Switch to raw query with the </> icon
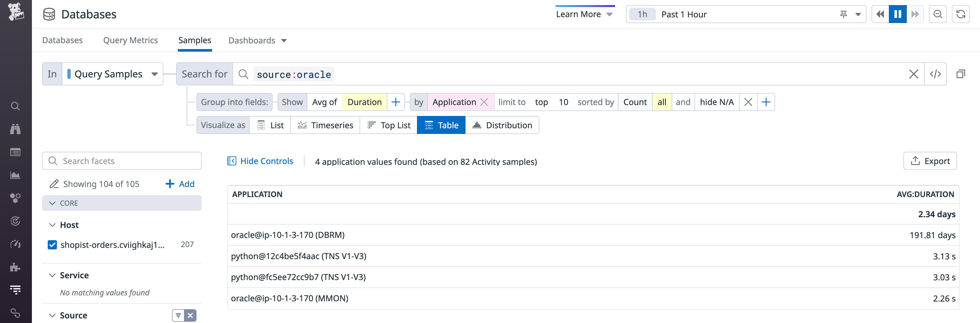Screen dimensions: 980x323 936,74
